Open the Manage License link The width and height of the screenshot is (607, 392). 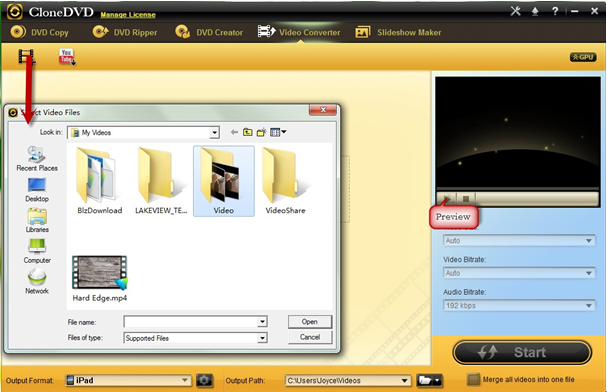(128, 15)
